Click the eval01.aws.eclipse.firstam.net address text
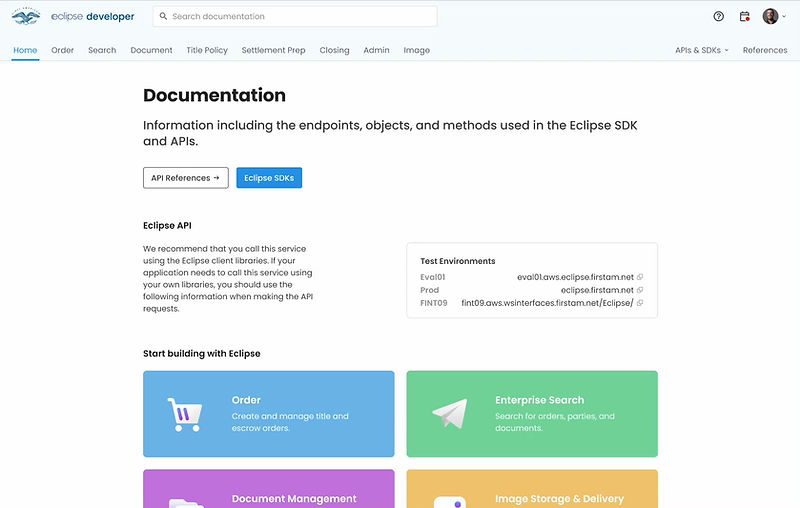 [x=575, y=277]
